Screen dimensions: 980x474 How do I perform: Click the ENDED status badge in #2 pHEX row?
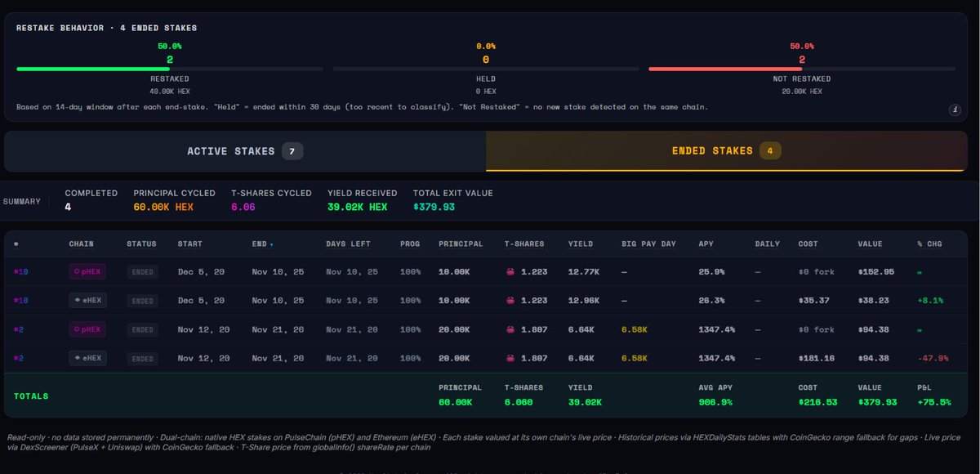(x=142, y=329)
